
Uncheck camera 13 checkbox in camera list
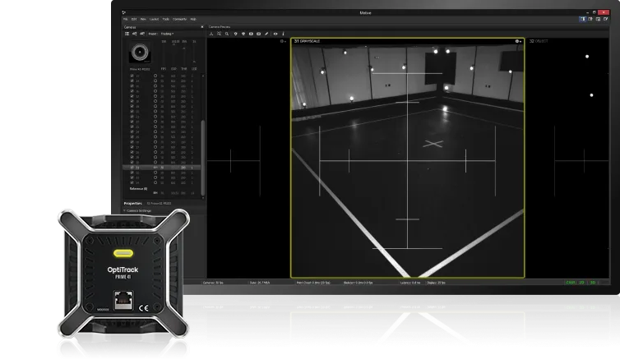(x=132, y=76)
